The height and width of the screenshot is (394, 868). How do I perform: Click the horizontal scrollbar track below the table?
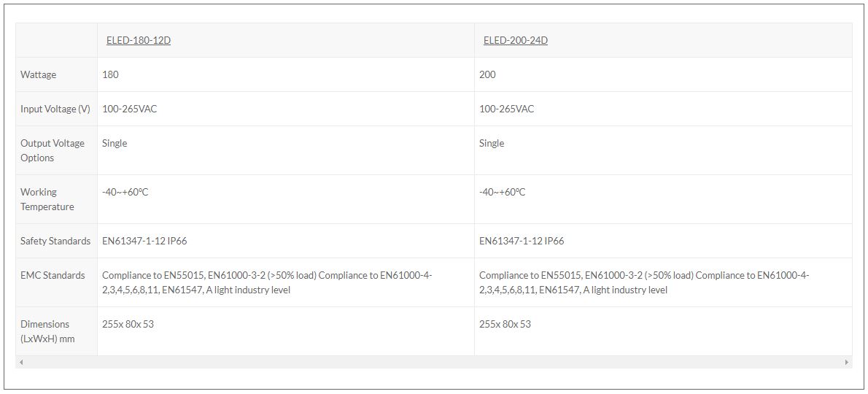(x=433, y=362)
